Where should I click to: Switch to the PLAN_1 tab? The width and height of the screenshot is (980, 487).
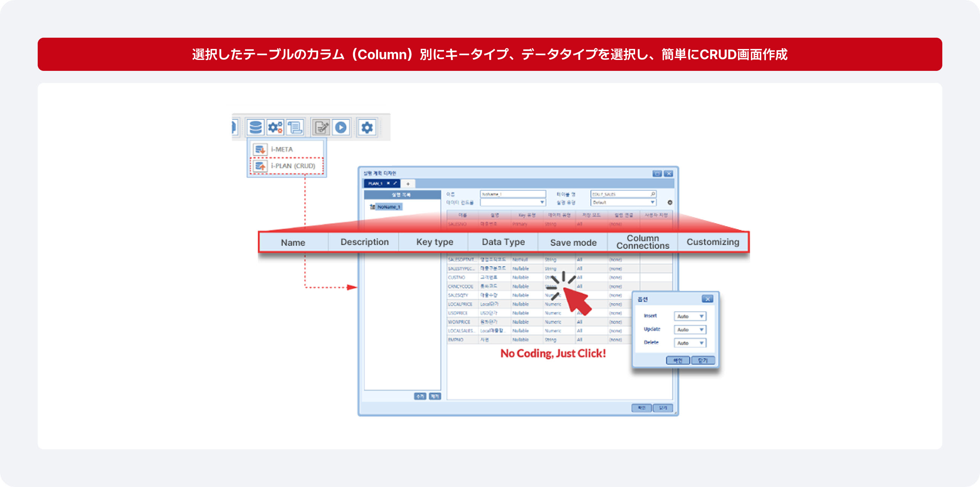(375, 184)
